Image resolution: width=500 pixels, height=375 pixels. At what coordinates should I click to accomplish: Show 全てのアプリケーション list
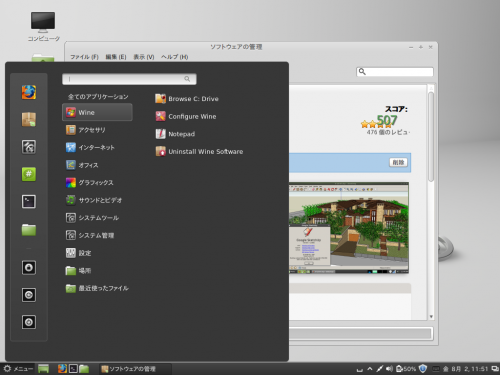(98, 97)
